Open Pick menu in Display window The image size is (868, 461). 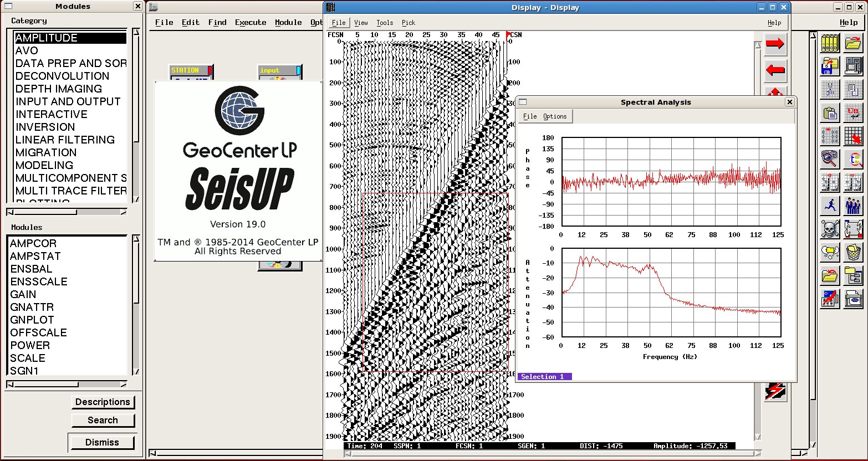[409, 23]
